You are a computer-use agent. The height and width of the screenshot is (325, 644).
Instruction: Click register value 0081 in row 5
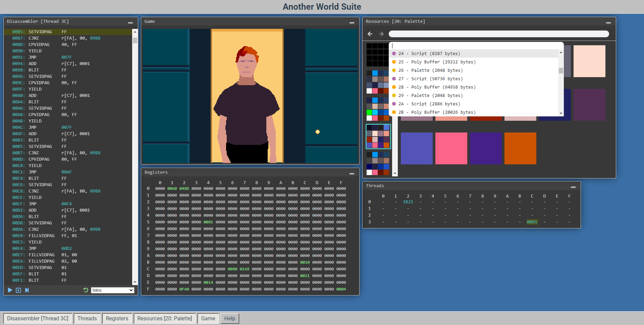tap(208, 222)
